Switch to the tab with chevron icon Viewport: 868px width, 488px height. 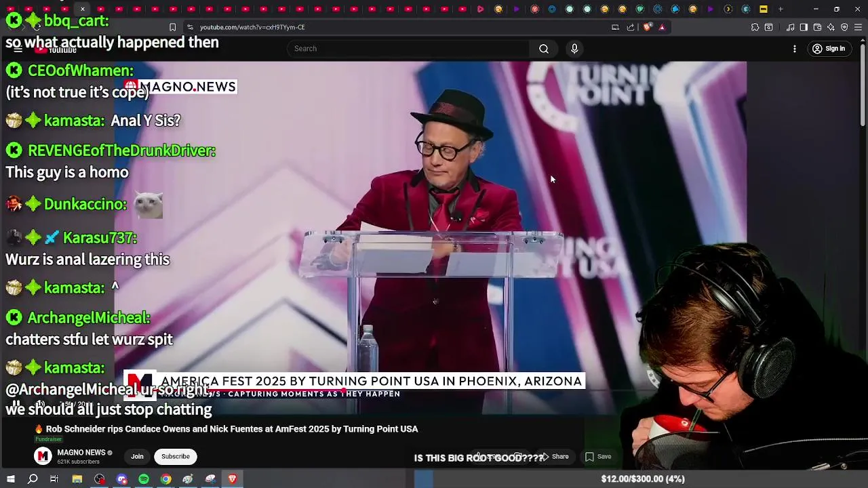click(728, 9)
